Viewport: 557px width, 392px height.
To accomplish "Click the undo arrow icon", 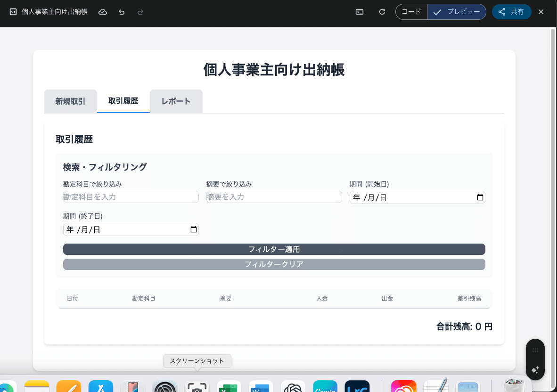I will (122, 12).
